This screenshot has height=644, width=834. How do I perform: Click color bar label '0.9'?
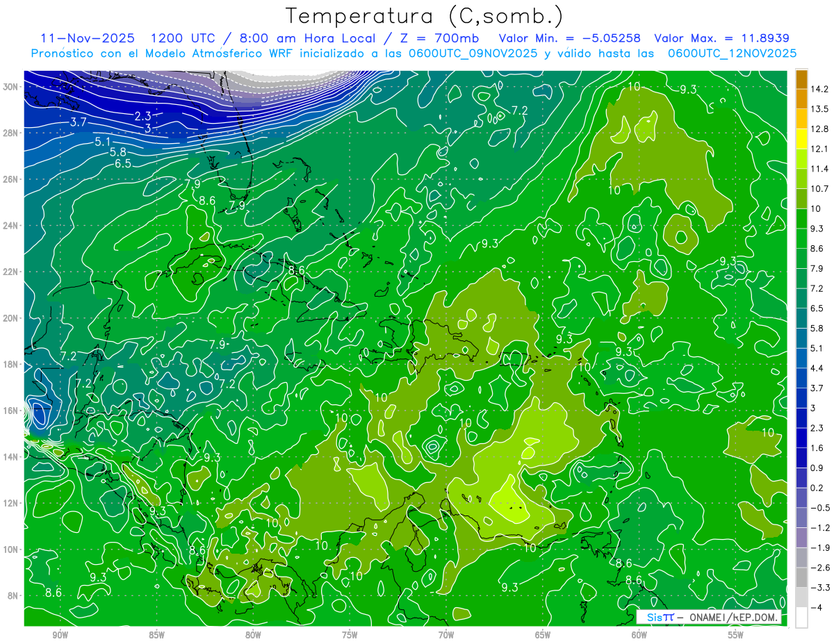point(818,468)
